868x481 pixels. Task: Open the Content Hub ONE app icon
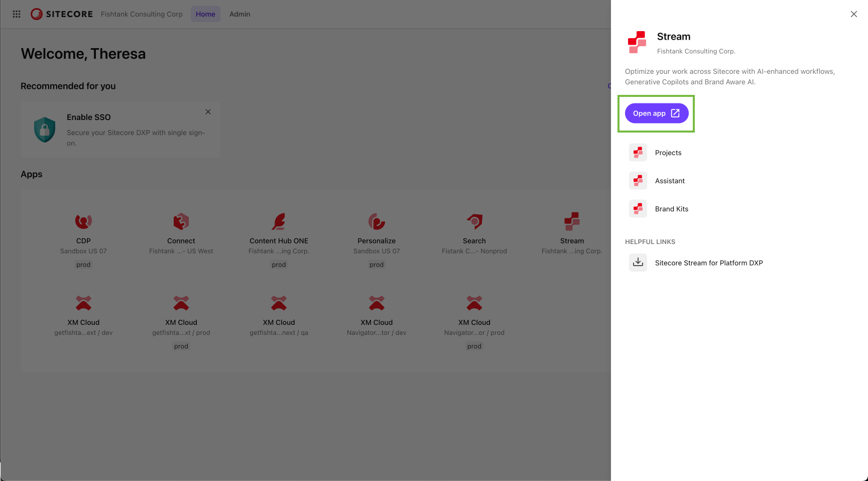[x=279, y=221]
